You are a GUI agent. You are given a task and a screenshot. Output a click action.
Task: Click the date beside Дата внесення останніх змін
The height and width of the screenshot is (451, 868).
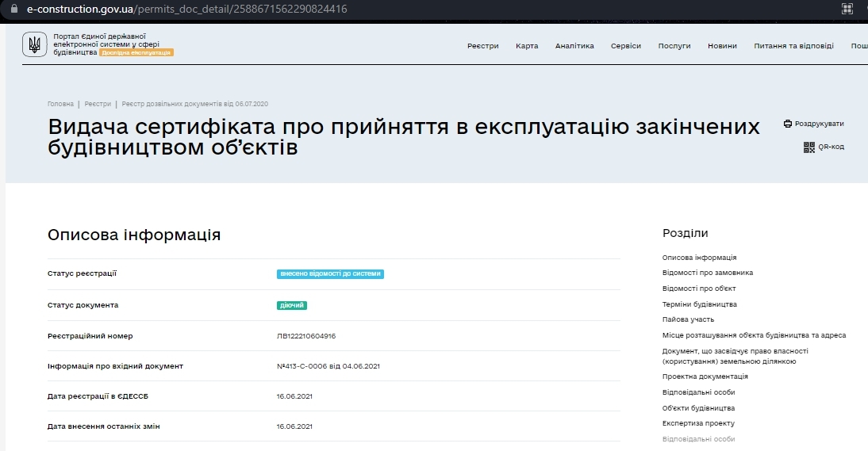pos(294,426)
